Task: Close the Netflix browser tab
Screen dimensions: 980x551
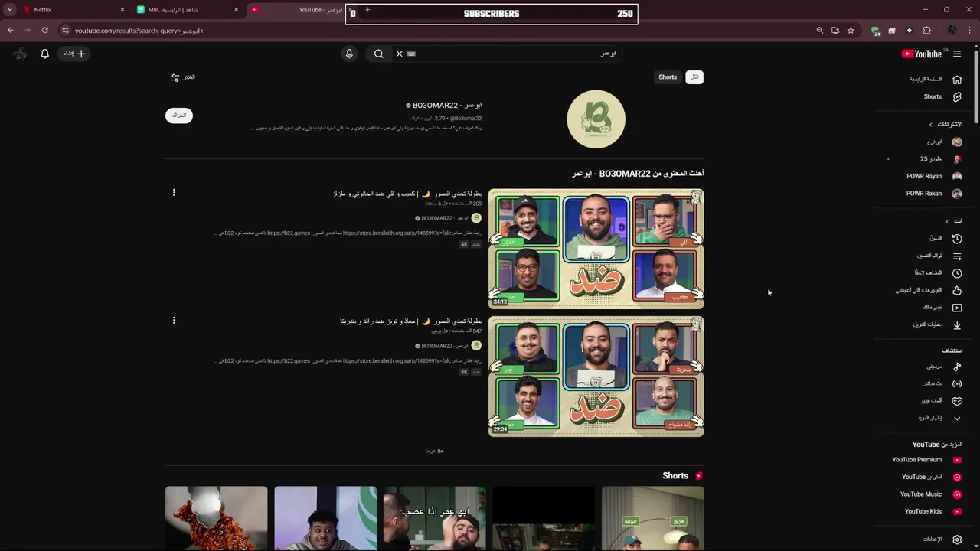Action: pos(122,10)
